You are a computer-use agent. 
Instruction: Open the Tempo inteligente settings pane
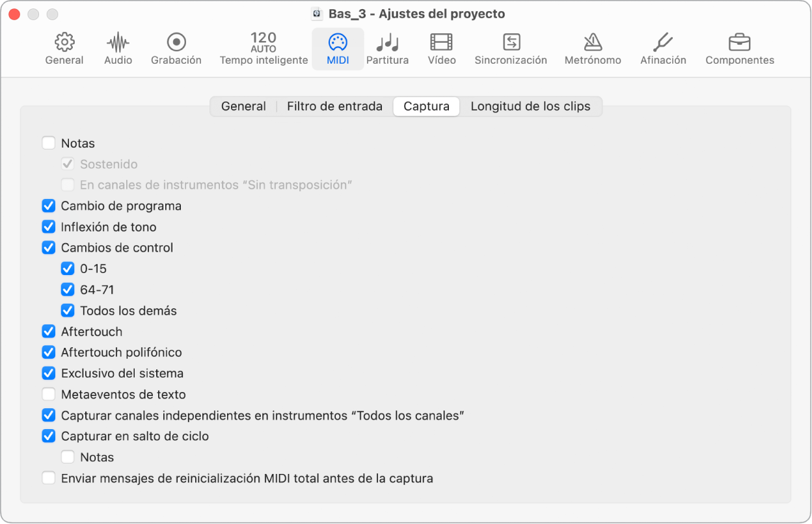coord(264,49)
